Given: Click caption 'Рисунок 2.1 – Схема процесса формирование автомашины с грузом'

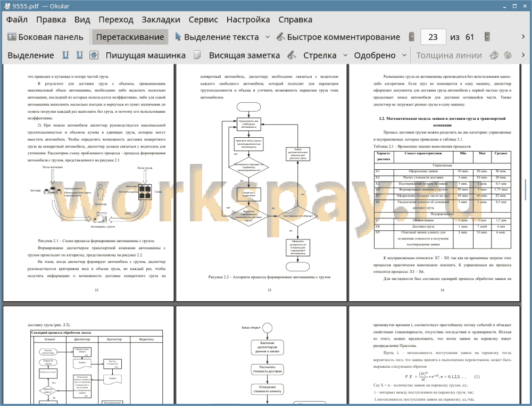Looking at the screenshot, I should coord(96,241).
